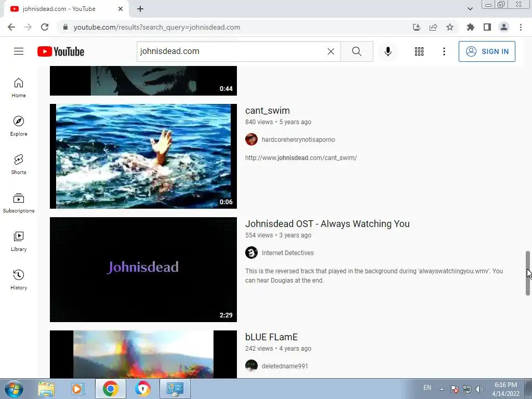Click '554 views • 3 years ago' text
532x399 pixels.
click(x=278, y=235)
